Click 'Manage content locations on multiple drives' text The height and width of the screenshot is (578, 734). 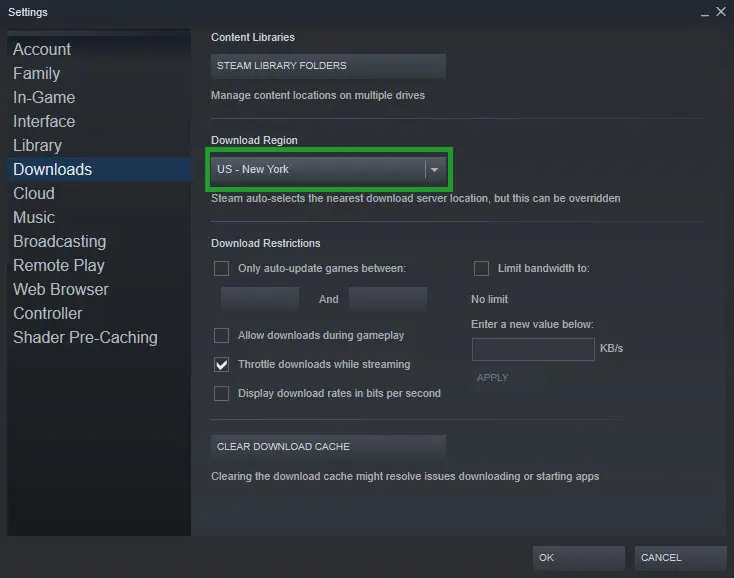point(318,95)
